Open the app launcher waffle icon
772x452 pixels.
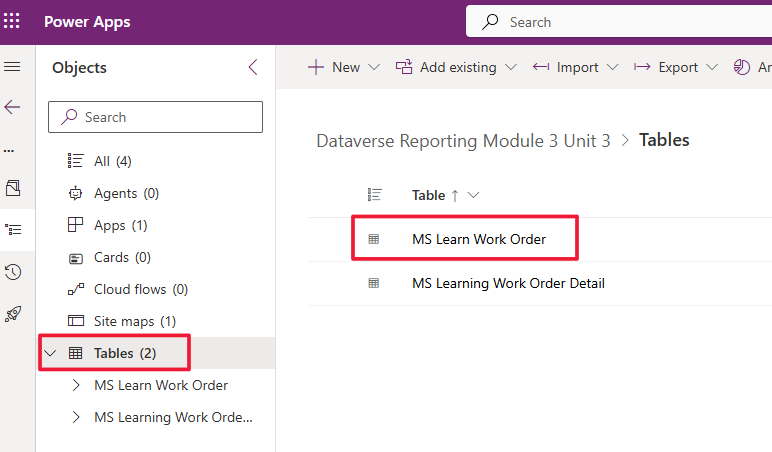pos(12,21)
